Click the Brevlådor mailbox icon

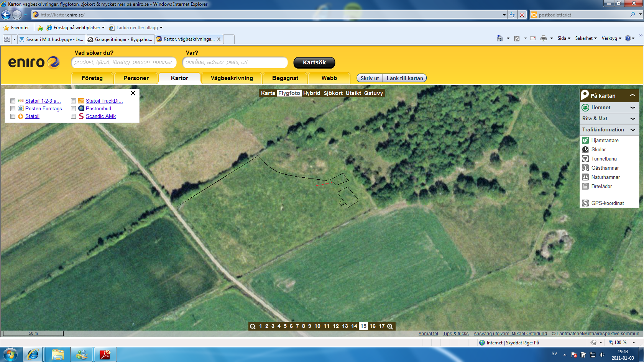[x=585, y=187]
